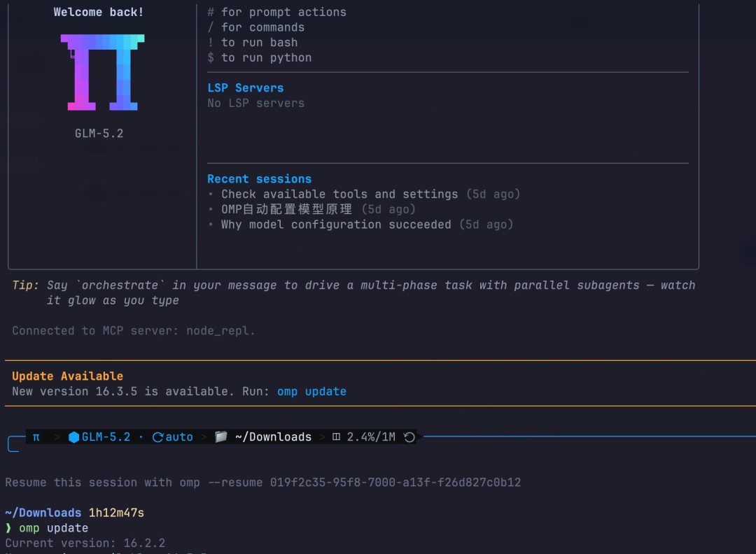Click the large gradient π logo
Viewport: 756px width, 554px height.
coord(102,72)
